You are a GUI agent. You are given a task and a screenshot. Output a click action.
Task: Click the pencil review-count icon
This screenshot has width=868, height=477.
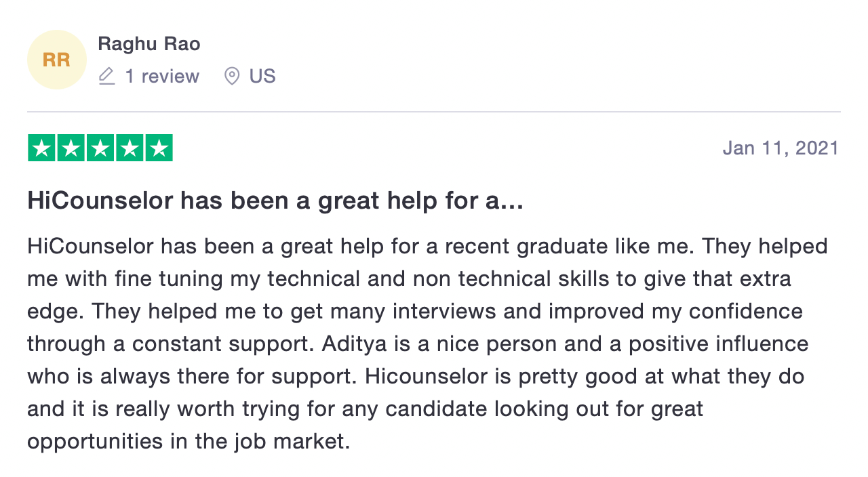106,76
